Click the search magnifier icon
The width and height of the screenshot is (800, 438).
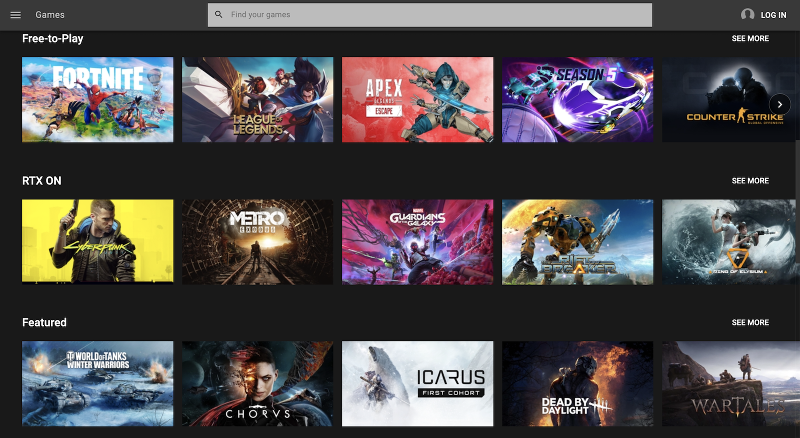218,15
